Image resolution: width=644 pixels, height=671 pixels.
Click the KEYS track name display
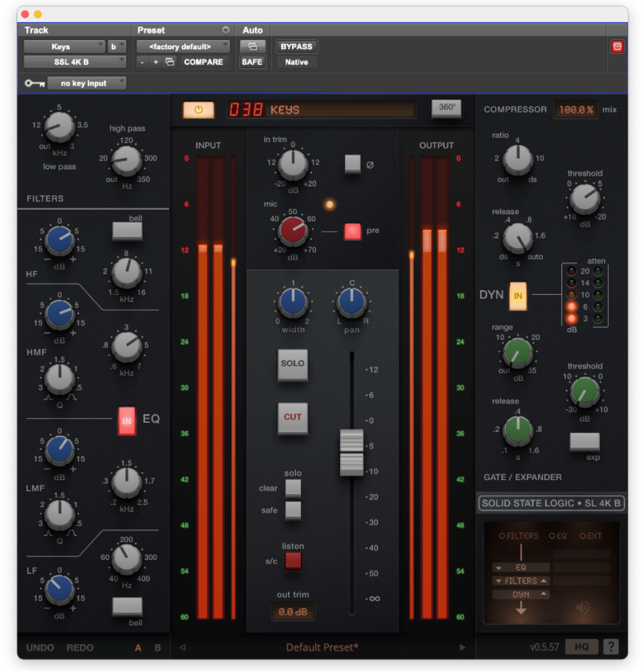321,110
